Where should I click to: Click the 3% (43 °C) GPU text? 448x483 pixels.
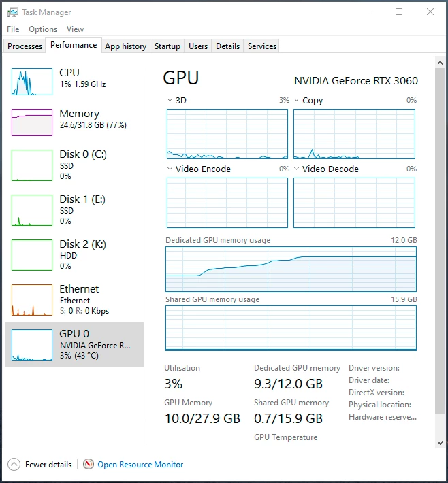click(x=79, y=356)
